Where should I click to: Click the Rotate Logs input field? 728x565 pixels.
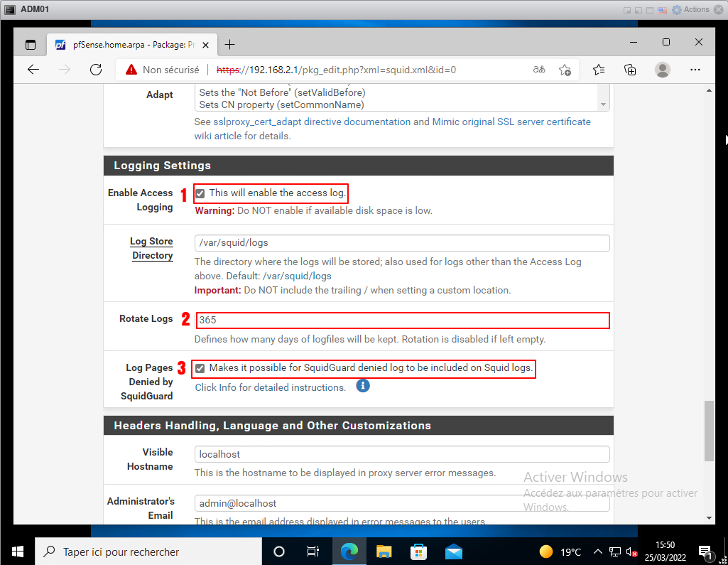(402, 320)
